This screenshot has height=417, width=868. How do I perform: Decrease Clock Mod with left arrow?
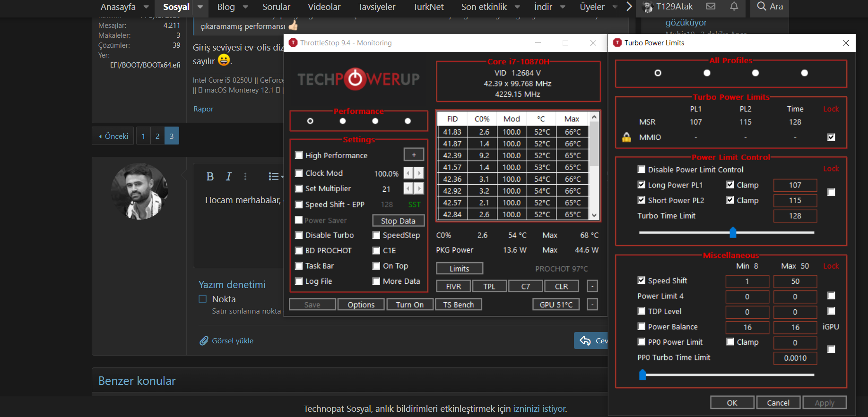point(408,173)
